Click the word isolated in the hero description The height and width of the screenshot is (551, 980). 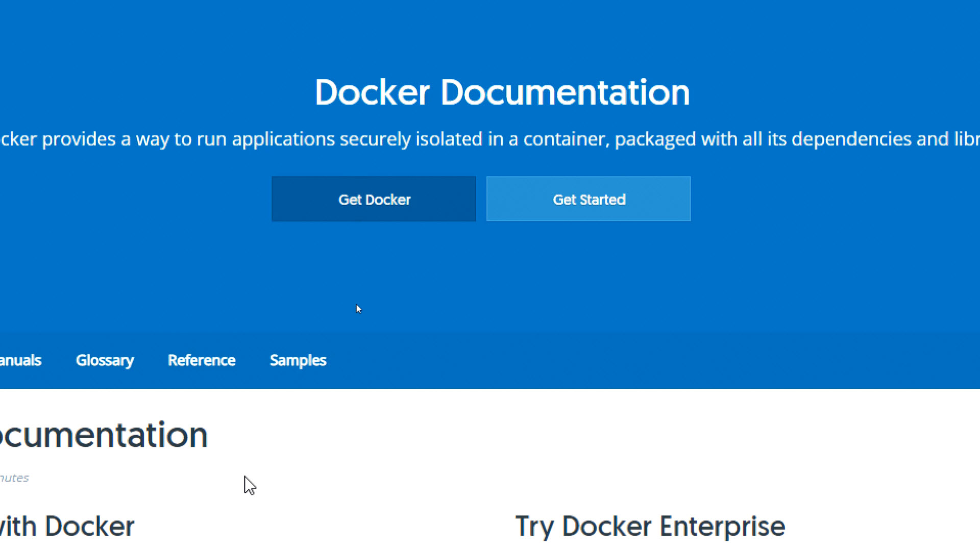tap(449, 139)
